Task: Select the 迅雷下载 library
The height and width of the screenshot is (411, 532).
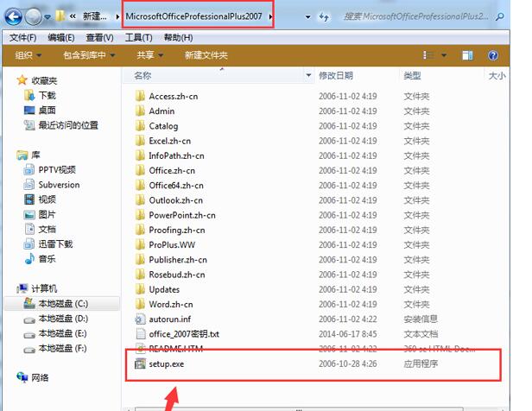Action: point(55,243)
